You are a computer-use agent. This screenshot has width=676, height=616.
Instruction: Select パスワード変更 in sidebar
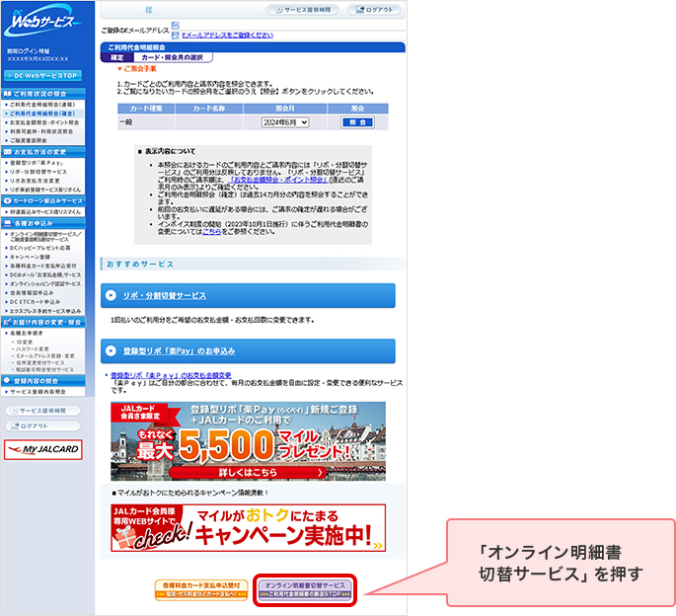[x=33, y=349]
